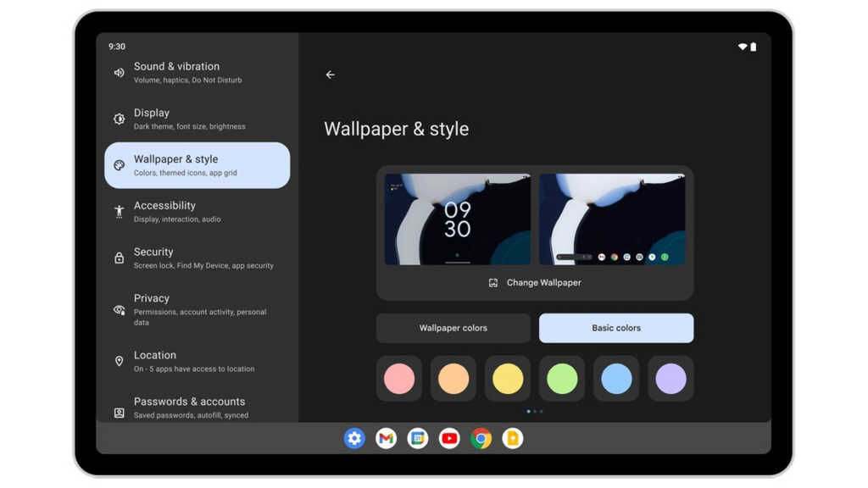Image resolution: width=868 pixels, height=488 pixels.
Task: Click the Passwords & accounts icon
Action: tap(119, 413)
